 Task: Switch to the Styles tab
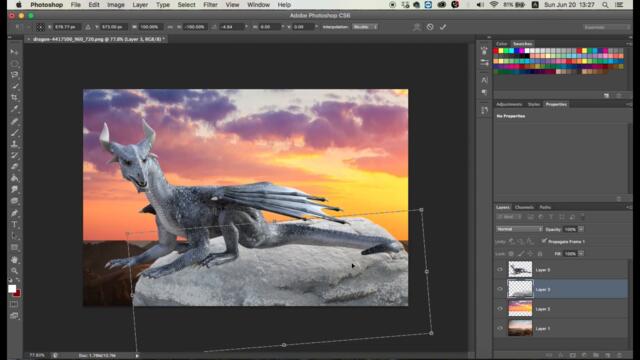[x=534, y=104]
